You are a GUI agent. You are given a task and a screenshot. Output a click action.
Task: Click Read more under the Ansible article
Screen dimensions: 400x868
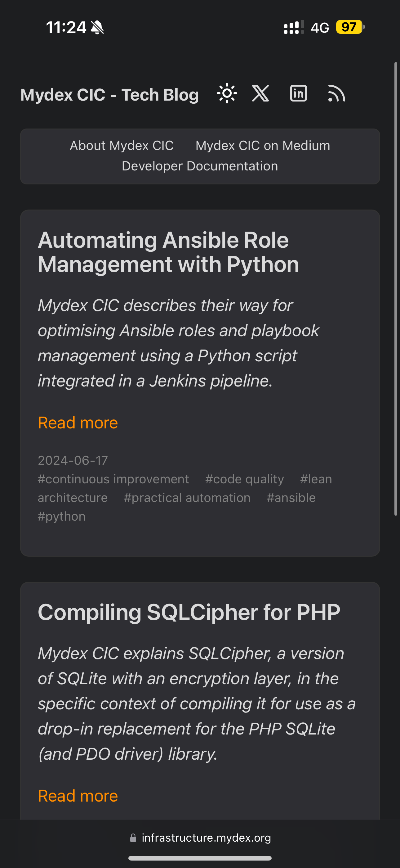tap(78, 423)
